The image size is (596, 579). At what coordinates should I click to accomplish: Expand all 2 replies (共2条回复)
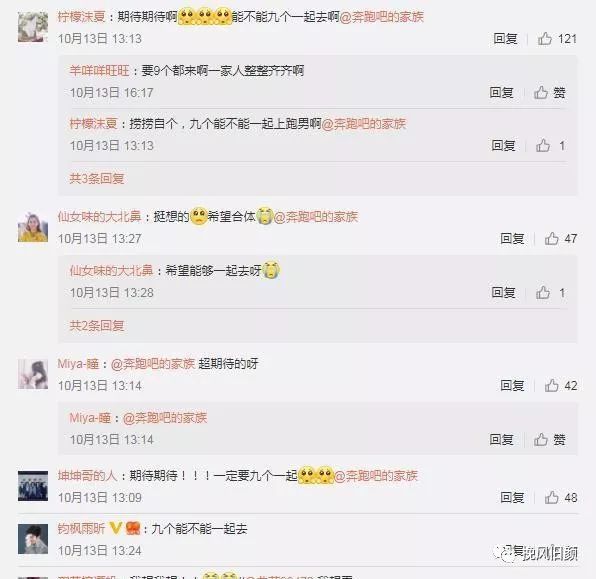pos(97,325)
